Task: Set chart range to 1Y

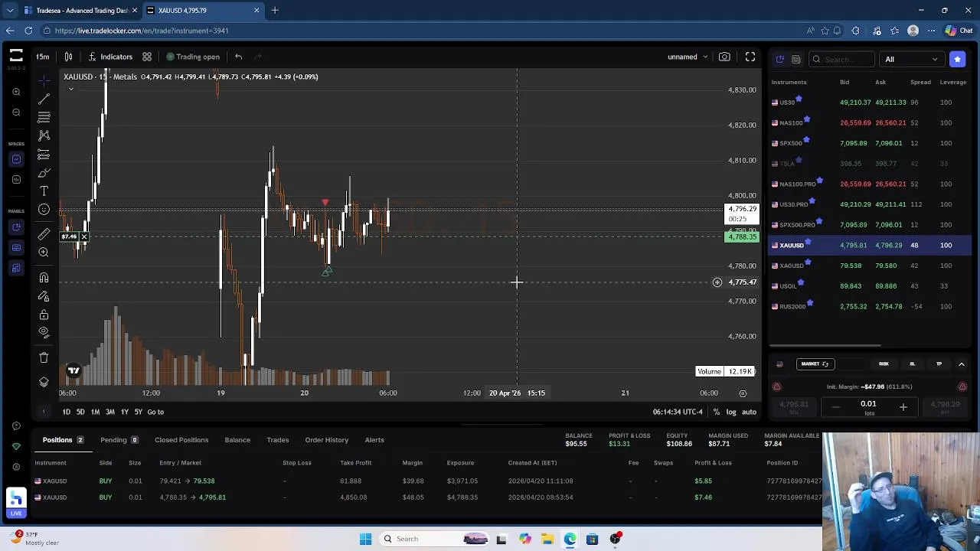Action: point(124,412)
